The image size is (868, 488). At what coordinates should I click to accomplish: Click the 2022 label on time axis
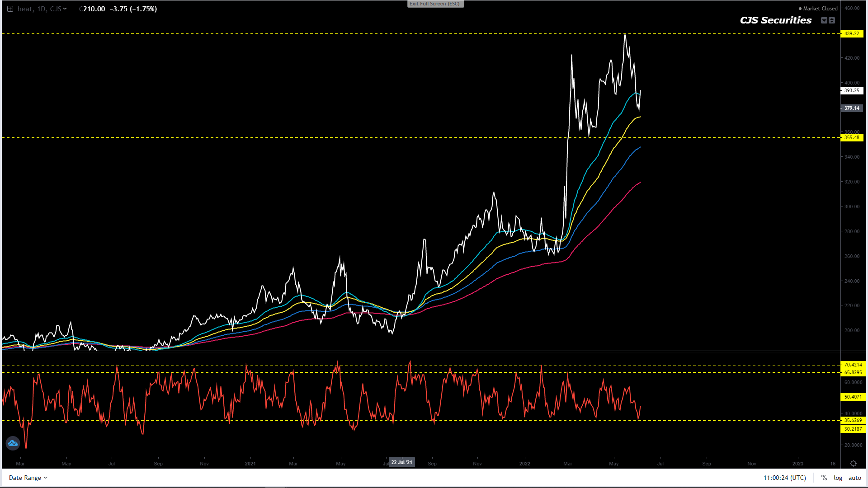(524, 464)
